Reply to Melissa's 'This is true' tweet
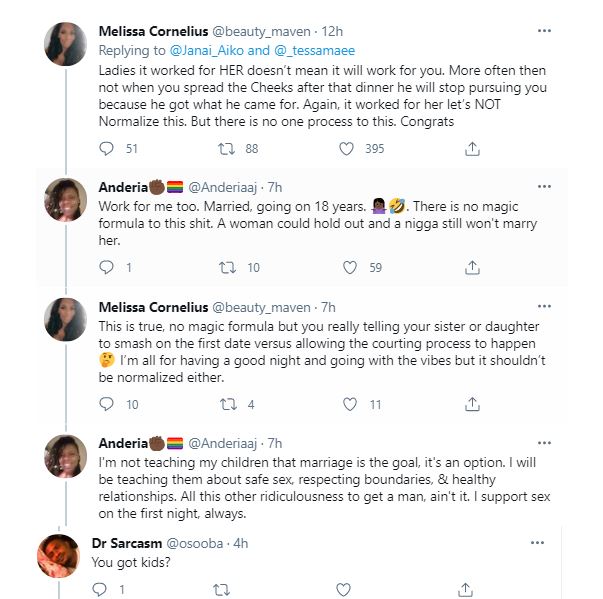Image resolution: width=603 pixels, height=599 pixels. (108, 405)
